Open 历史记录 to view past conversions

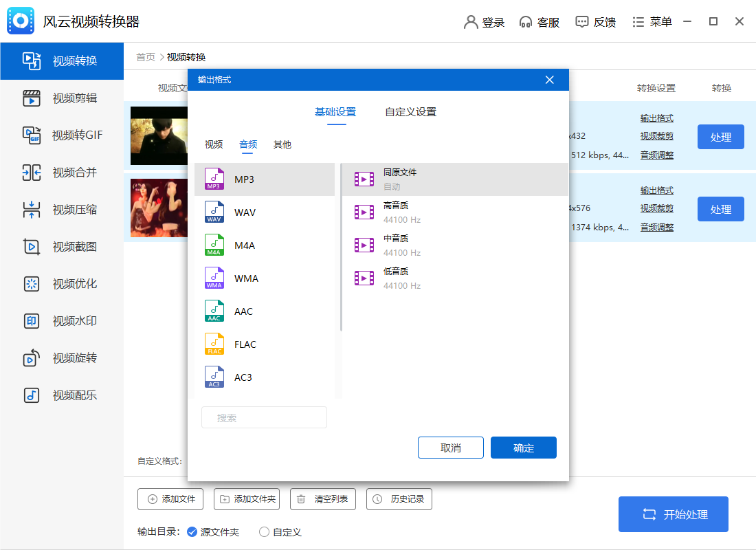[399, 499]
